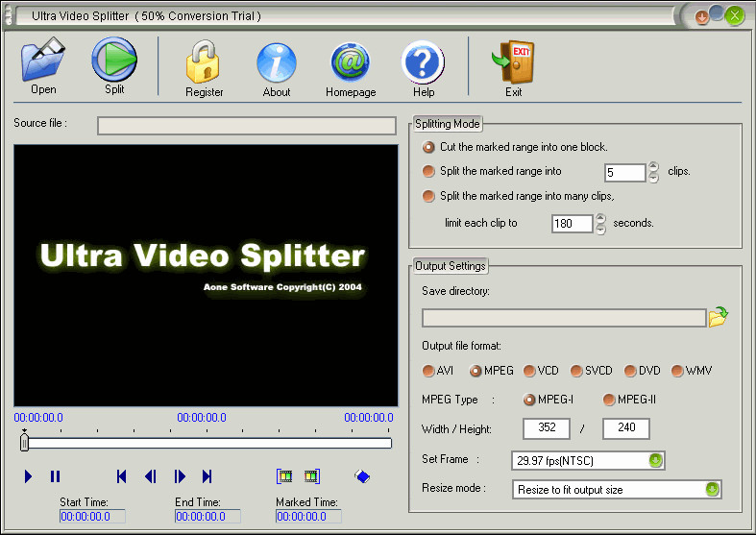Screen dimensions: 756x535
Task: Choose DVD output format
Action: [x=630, y=371]
